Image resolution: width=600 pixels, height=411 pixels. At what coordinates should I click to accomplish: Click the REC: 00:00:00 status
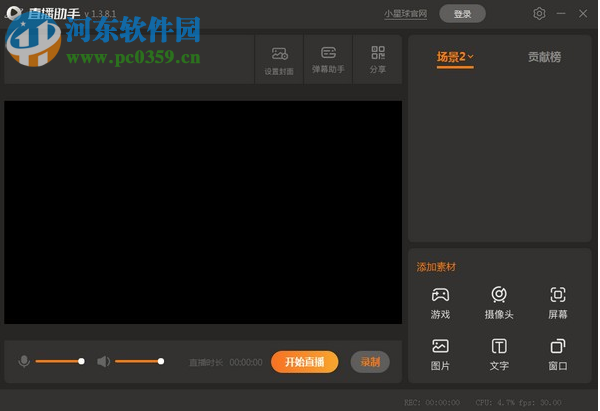click(432, 402)
